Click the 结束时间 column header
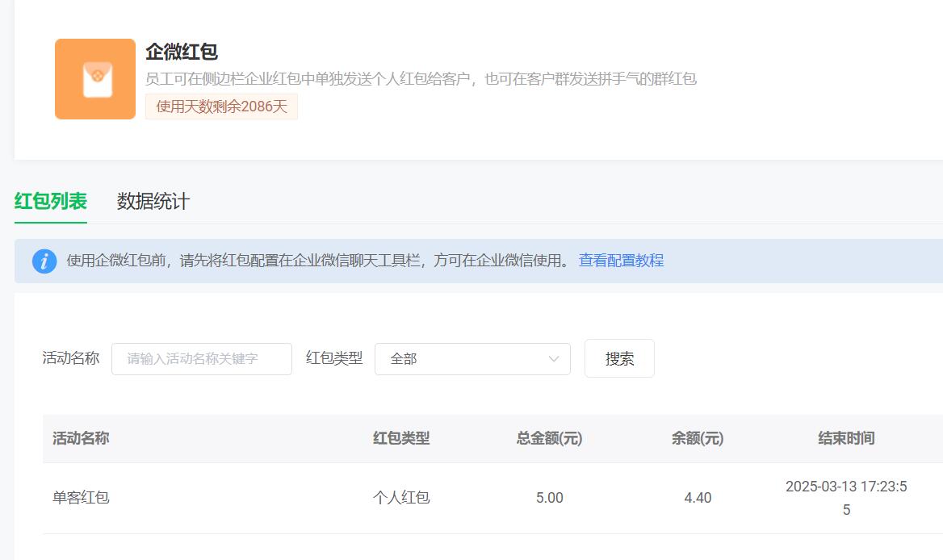The image size is (943, 560). (x=846, y=438)
